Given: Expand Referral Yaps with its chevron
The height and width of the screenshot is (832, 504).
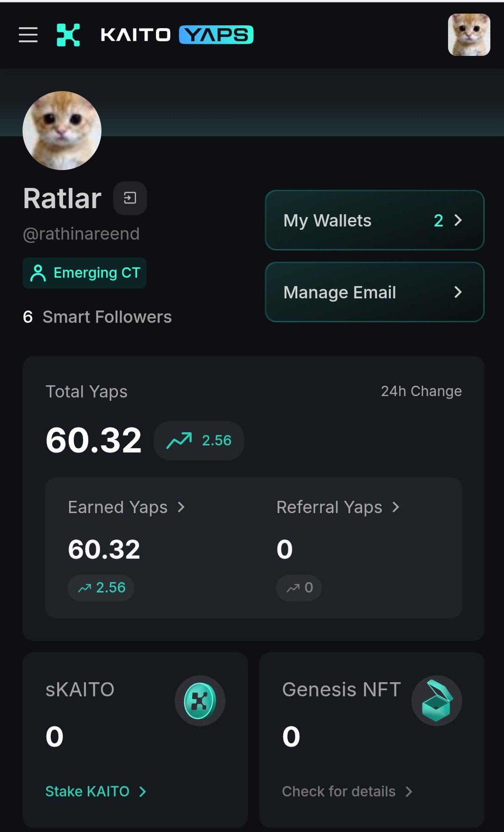Looking at the screenshot, I should pyautogui.click(x=396, y=507).
